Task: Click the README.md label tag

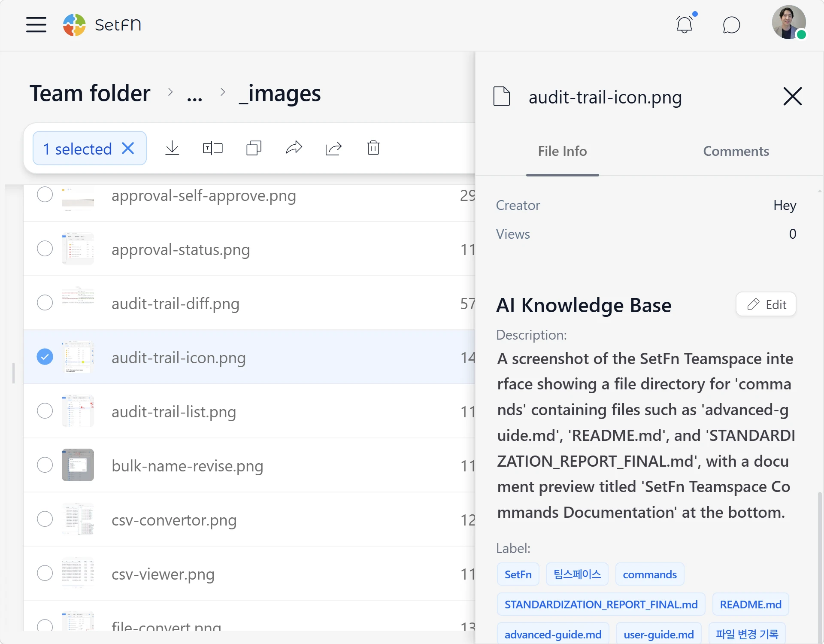Action: coord(751,605)
